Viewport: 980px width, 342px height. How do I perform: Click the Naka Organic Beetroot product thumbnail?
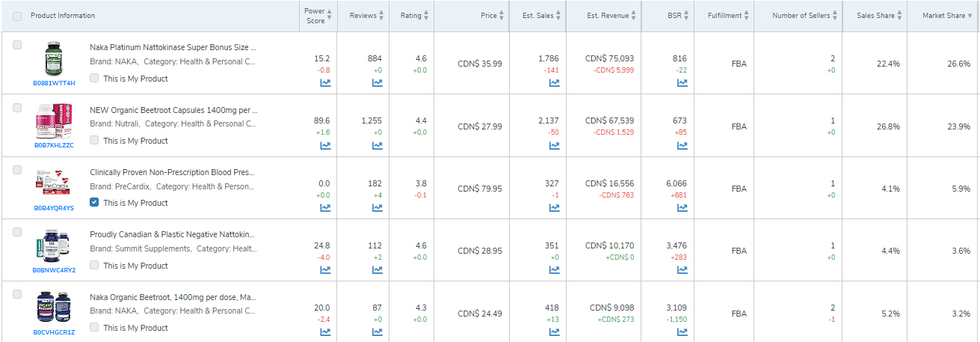(54, 307)
